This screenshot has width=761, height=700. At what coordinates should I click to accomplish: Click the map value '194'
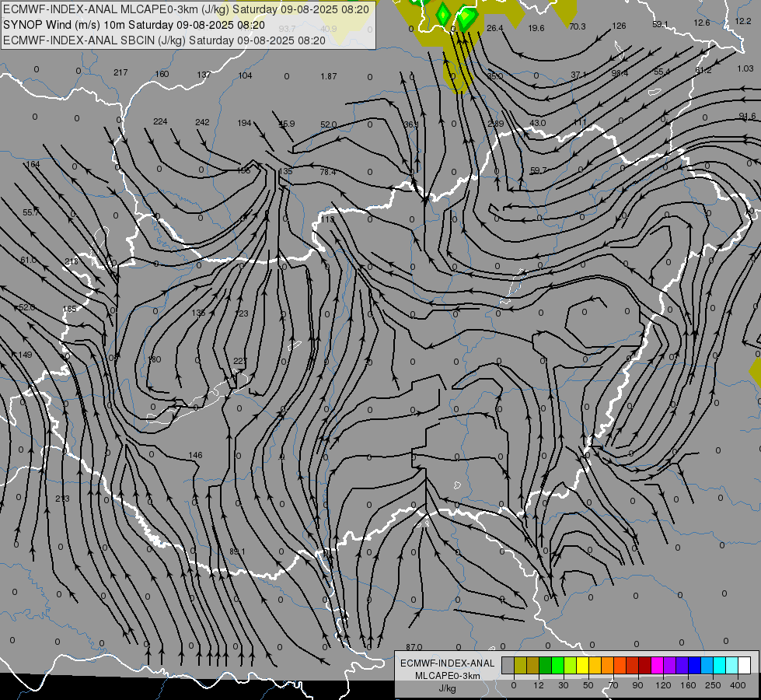tap(244, 123)
